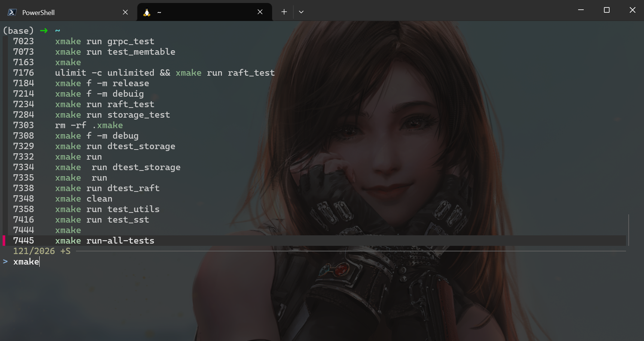This screenshot has width=644, height=341.
Task: Maximize the terminal window
Action: [607, 10]
